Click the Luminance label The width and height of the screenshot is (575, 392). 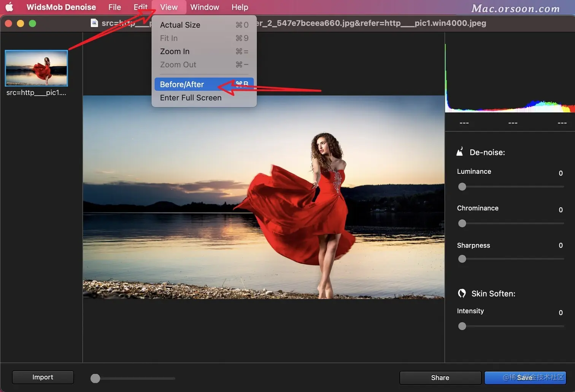tap(474, 171)
